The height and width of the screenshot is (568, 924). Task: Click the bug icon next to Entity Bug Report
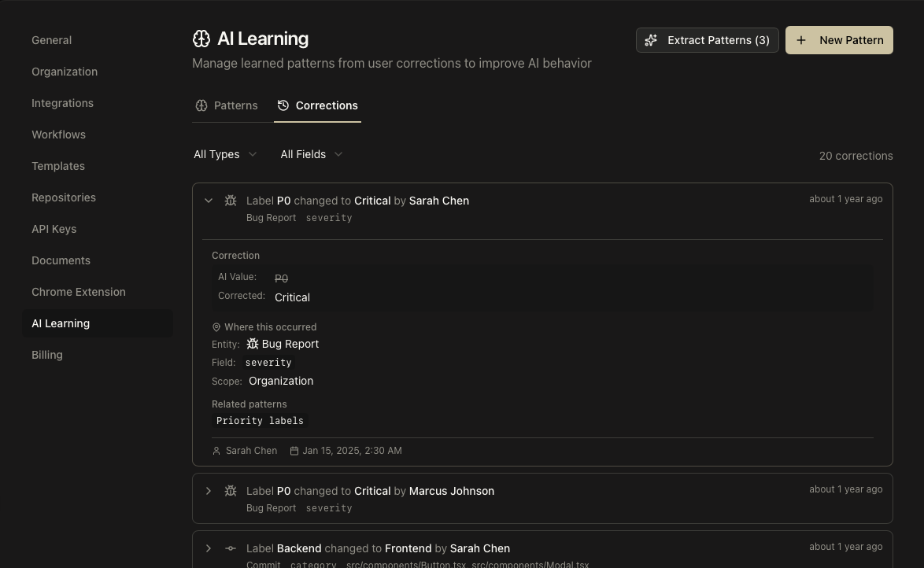pos(252,344)
